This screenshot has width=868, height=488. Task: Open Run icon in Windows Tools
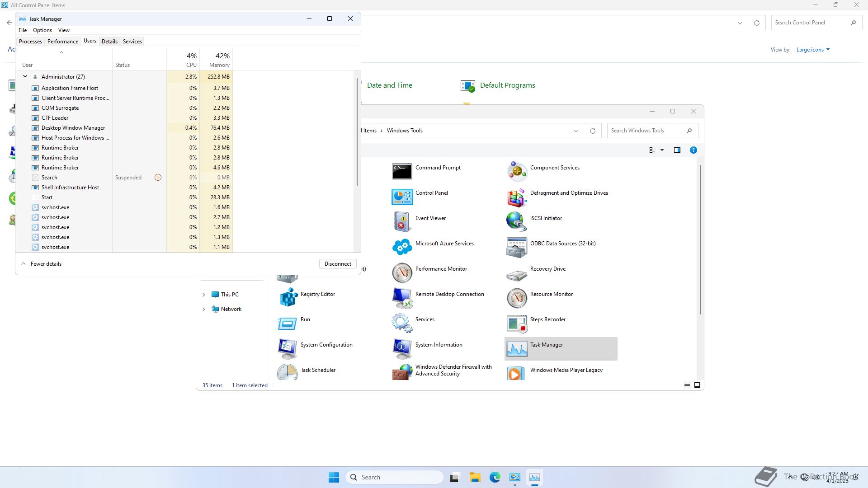click(x=287, y=323)
